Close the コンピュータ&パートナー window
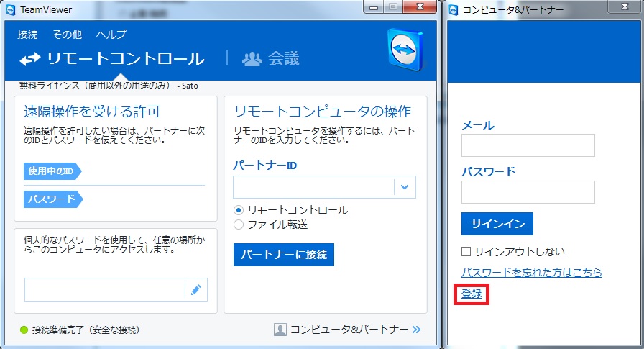644x349 pixels. (625, 7)
